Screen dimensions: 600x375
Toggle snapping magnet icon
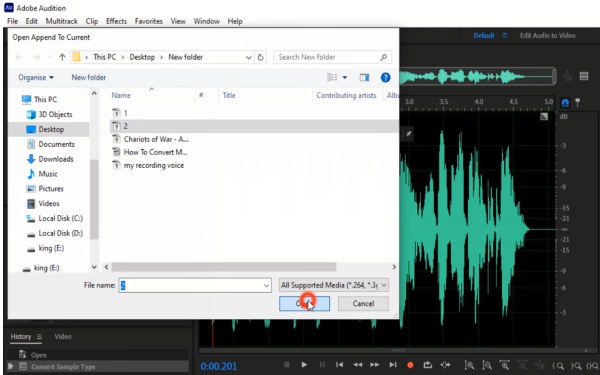pyautogui.click(x=565, y=103)
